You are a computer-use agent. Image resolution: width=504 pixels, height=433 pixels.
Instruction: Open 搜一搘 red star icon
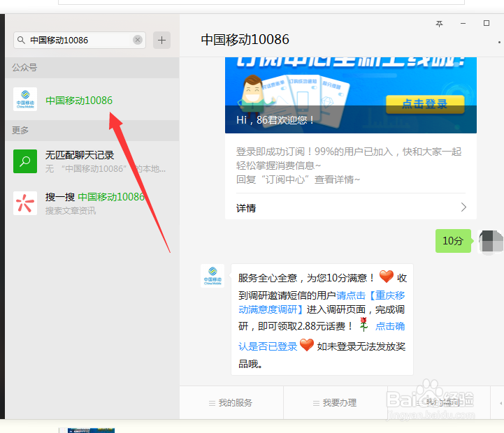coord(25,203)
